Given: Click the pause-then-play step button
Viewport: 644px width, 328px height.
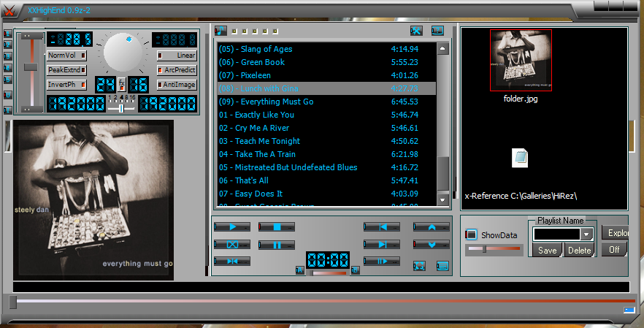Looking at the screenshot, I should [382, 262].
